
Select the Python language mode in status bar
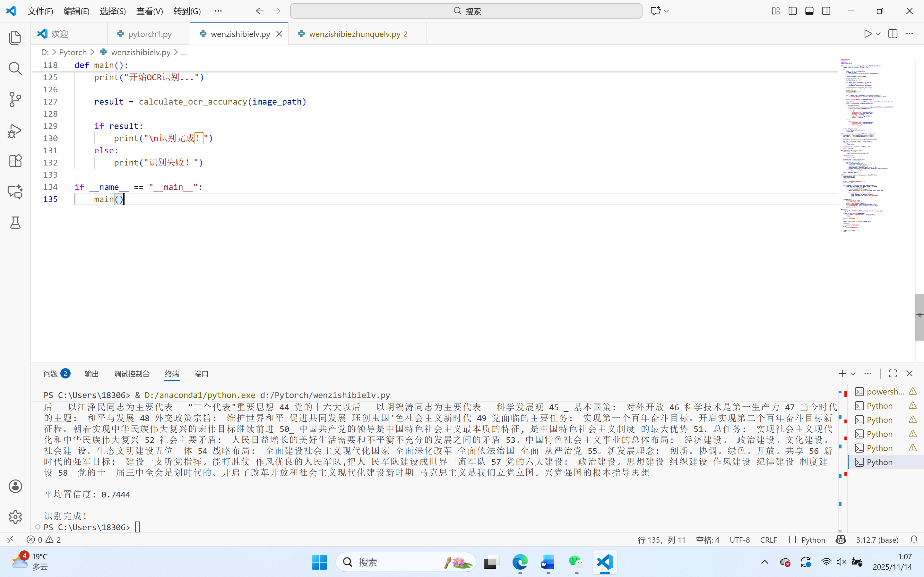[813, 539]
